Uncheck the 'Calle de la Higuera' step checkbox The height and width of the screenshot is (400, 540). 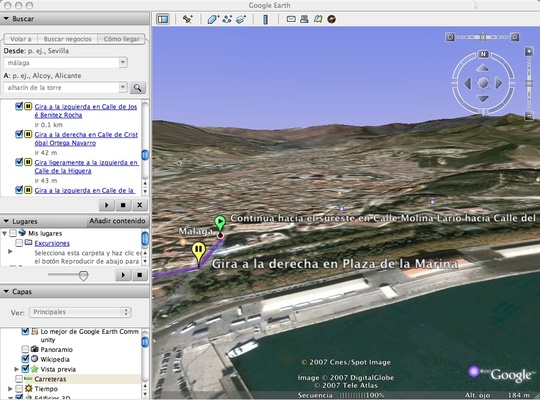coord(19,162)
